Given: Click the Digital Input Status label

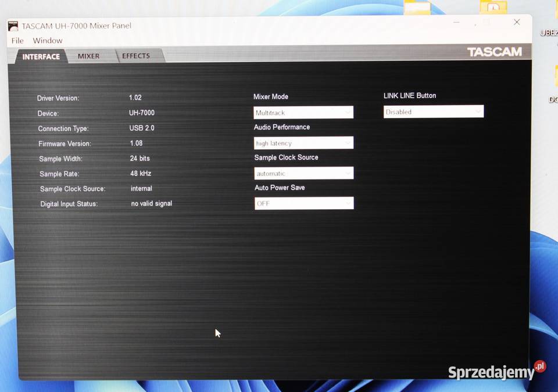Looking at the screenshot, I should 69,204.
